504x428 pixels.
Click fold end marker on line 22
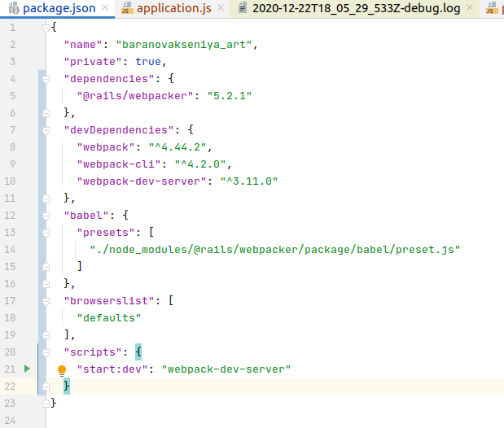click(46, 387)
